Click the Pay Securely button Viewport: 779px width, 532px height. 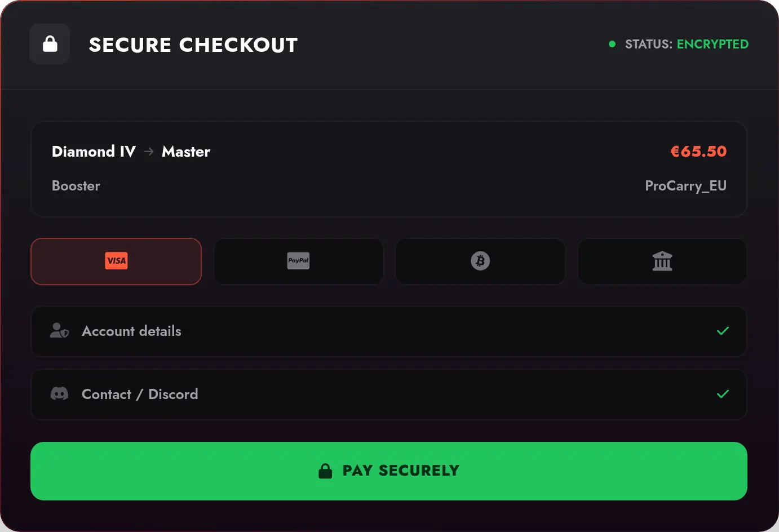[389, 471]
